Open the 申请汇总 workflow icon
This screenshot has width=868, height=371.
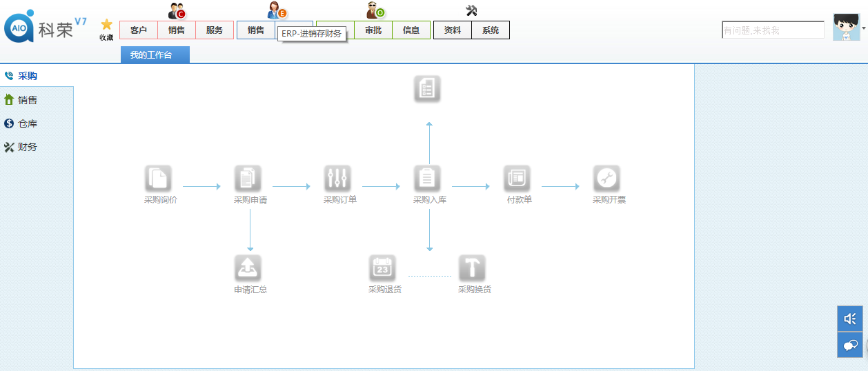[248, 268]
